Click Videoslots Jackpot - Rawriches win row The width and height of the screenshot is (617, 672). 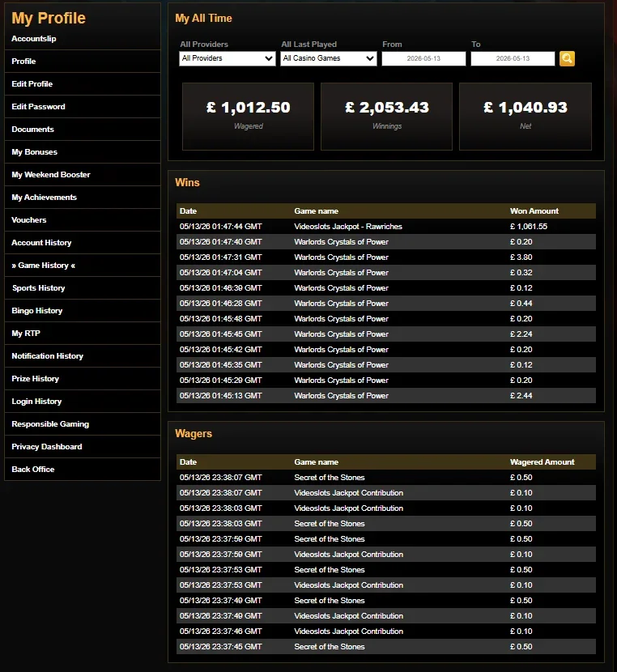click(x=386, y=227)
